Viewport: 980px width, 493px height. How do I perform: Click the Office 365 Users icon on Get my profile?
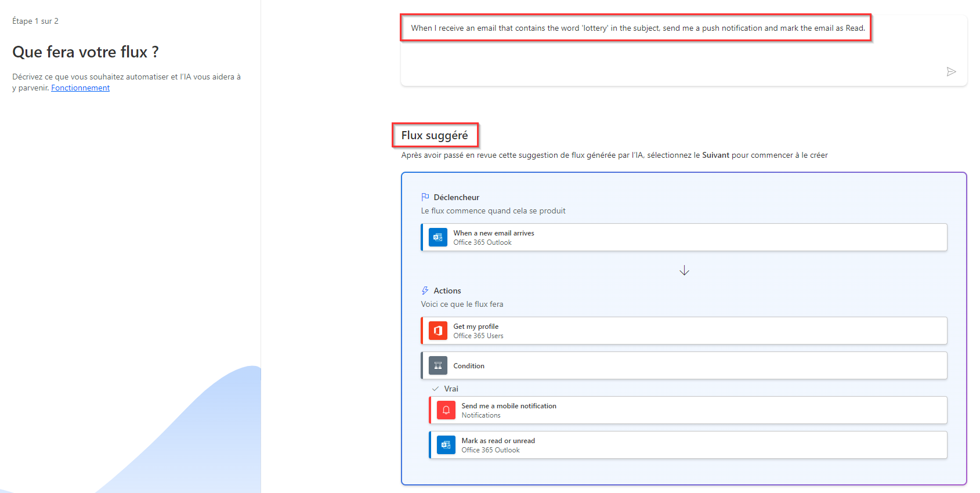[x=438, y=331]
